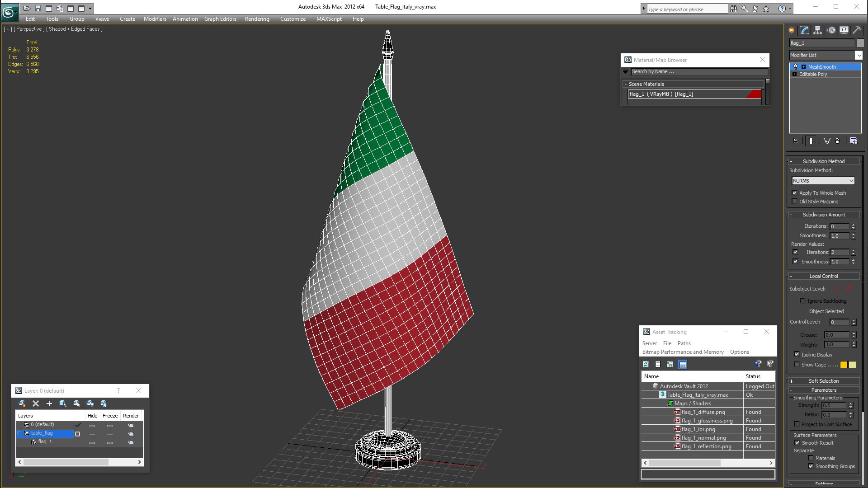
Task: Click Select Highlighted Objects and Layers icon
Action: (63, 404)
